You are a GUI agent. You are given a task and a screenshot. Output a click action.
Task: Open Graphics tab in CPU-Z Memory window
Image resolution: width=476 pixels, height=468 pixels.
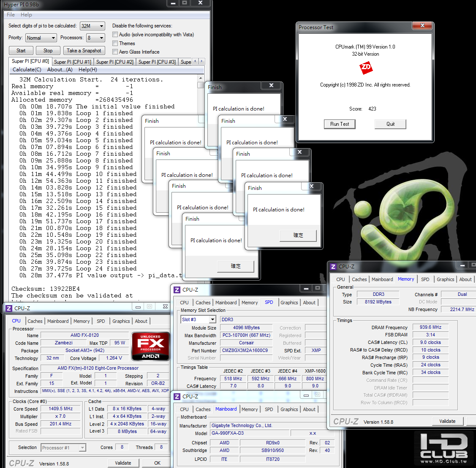click(445, 279)
